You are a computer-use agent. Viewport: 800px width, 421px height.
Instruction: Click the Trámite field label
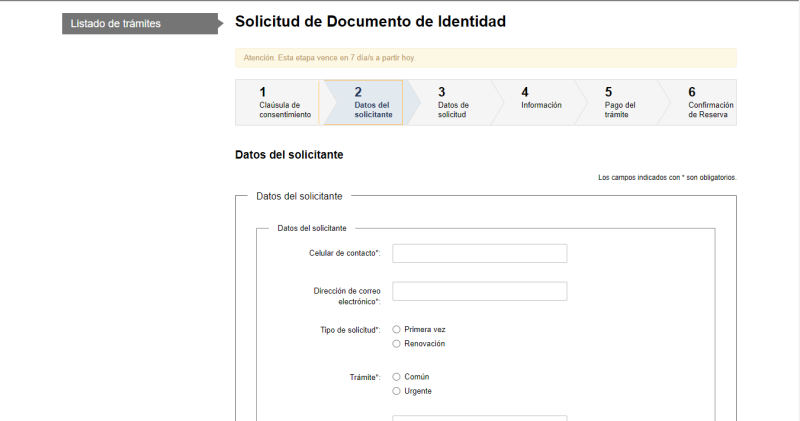click(x=364, y=377)
